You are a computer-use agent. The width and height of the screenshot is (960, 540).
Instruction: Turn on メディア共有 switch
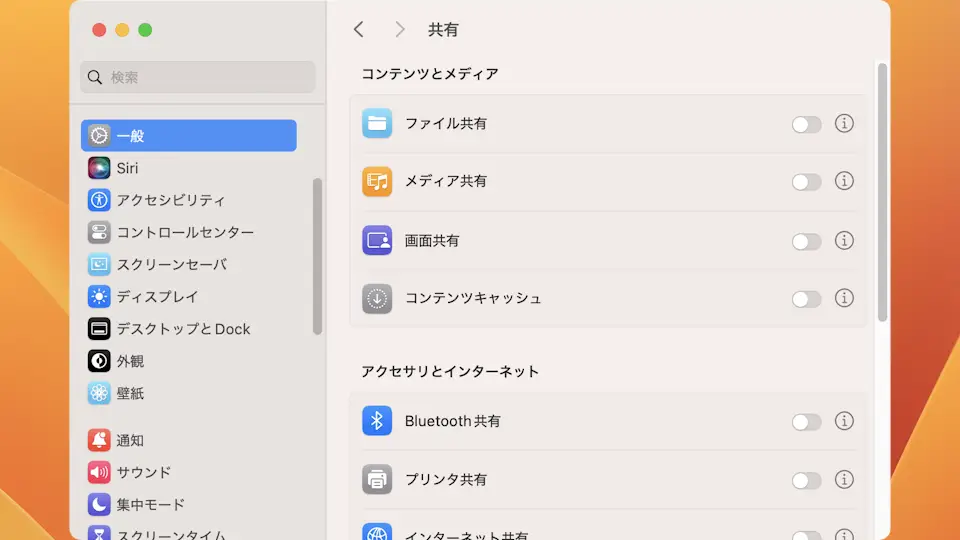(806, 182)
